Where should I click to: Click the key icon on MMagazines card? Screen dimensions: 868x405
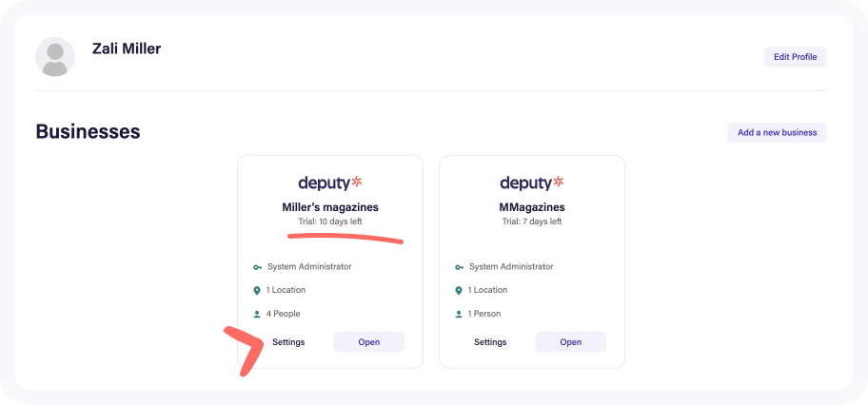coord(459,267)
